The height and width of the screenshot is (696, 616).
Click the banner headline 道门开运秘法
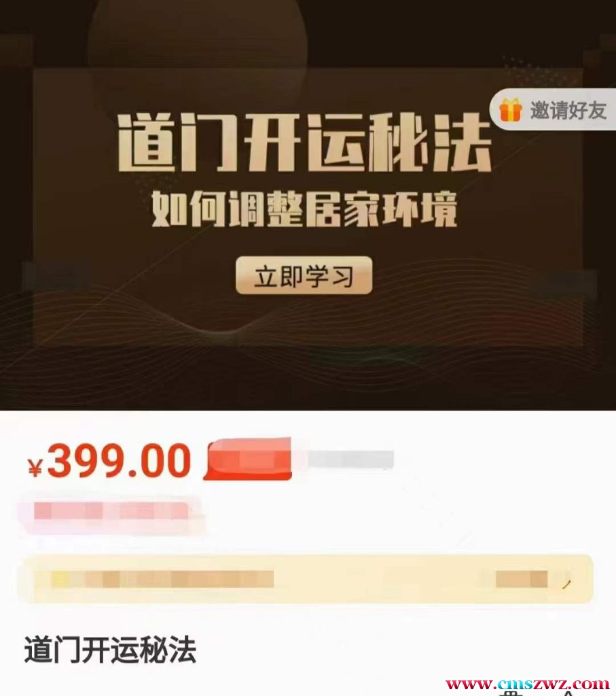tap(305, 142)
